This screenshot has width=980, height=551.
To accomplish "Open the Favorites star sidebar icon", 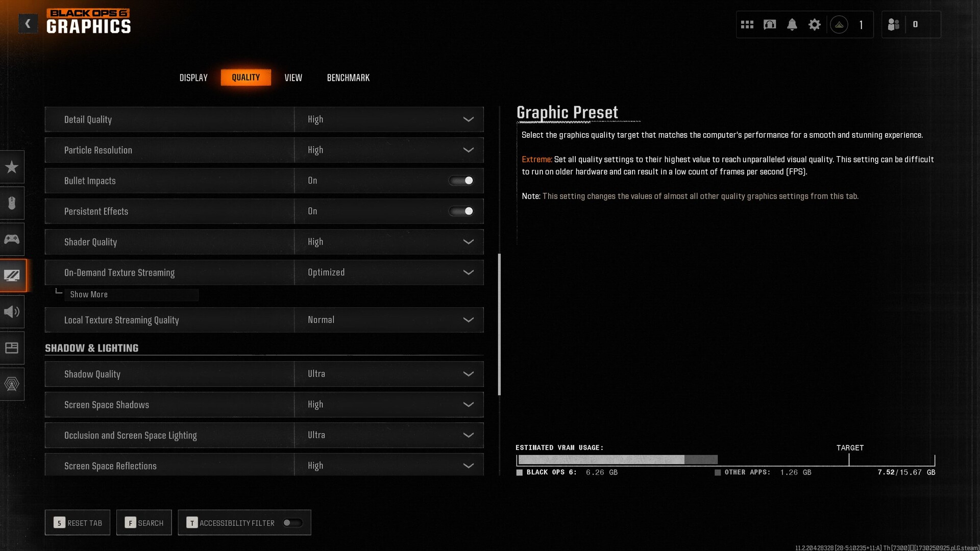I will tap(12, 167).
